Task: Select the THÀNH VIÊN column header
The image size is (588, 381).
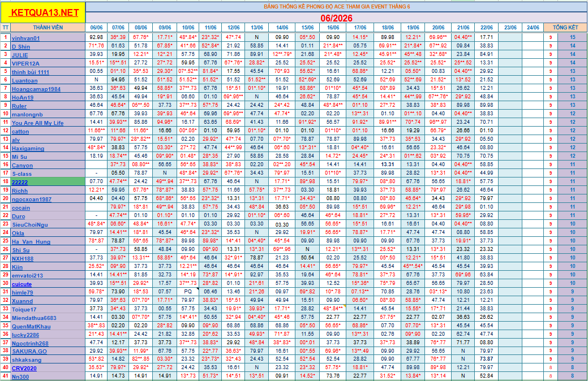Action: (48, 27)
